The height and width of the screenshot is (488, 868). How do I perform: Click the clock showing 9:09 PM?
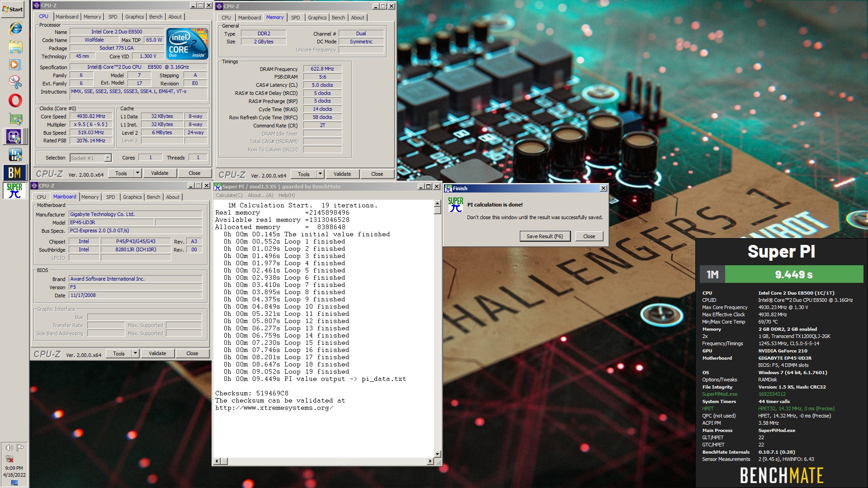click(x=14, y=468)
